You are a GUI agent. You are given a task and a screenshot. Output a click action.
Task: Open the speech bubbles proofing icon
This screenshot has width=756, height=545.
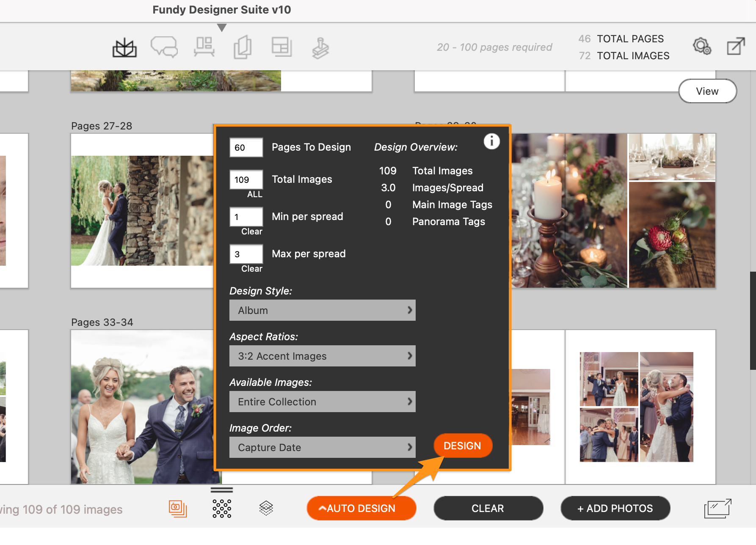pos(164,47)
